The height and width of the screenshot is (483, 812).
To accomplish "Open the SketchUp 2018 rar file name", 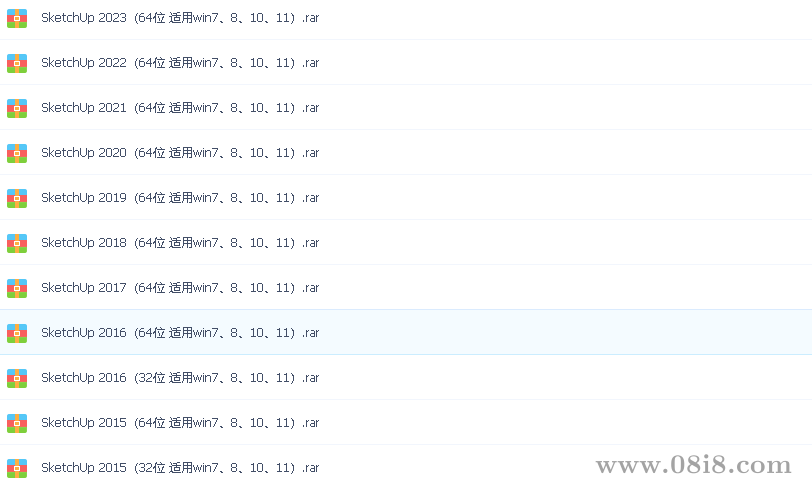I will pyautogui.click(x=180, y=243).
